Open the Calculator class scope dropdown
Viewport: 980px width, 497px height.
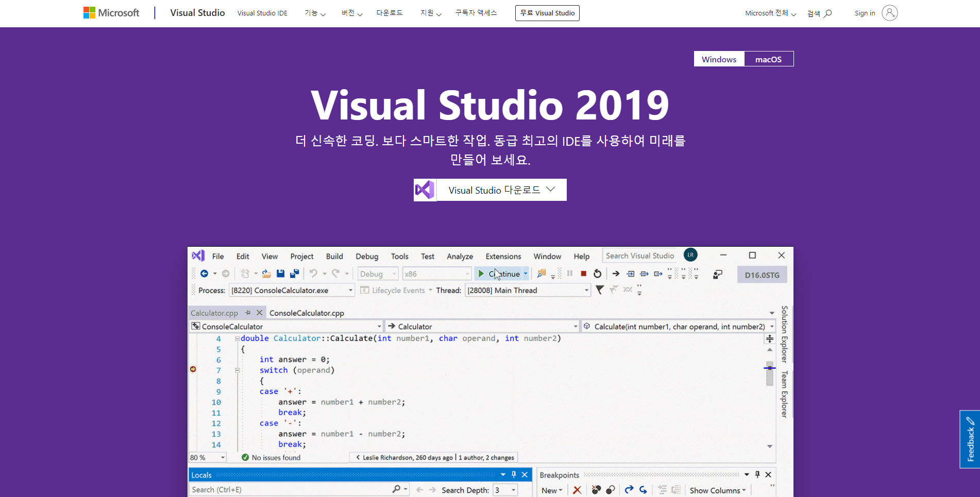pos(483,326)
